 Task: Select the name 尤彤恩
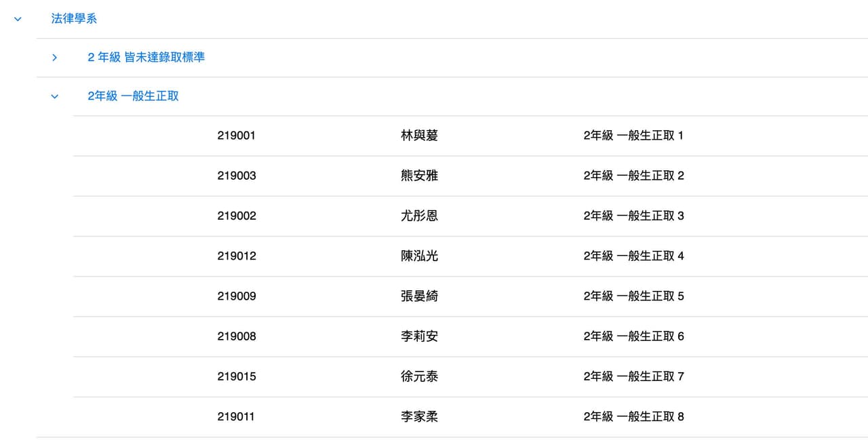click(420, 216)
